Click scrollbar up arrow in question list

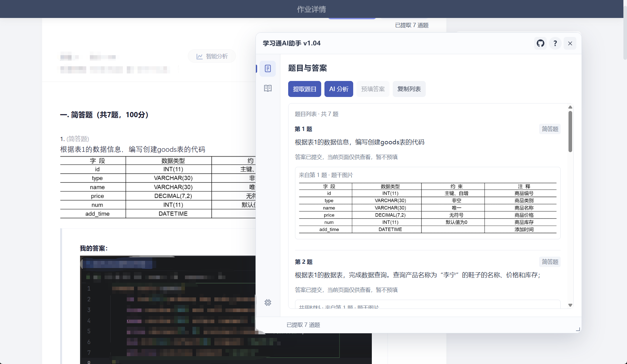click(570, 107)
